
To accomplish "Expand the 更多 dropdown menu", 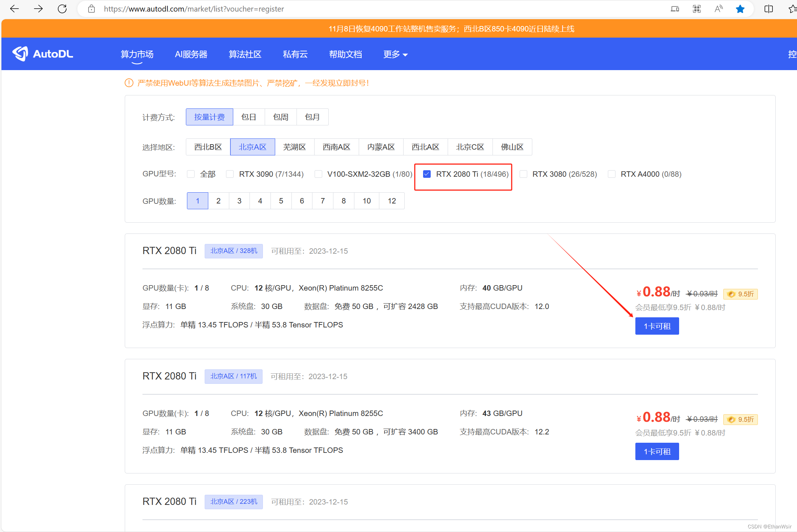I will [395, 54].
